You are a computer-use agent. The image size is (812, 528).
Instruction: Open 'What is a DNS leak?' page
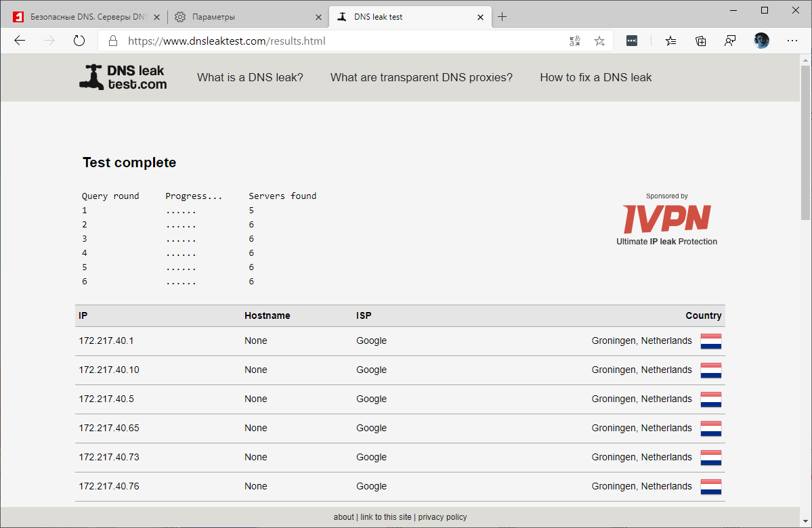250,78
